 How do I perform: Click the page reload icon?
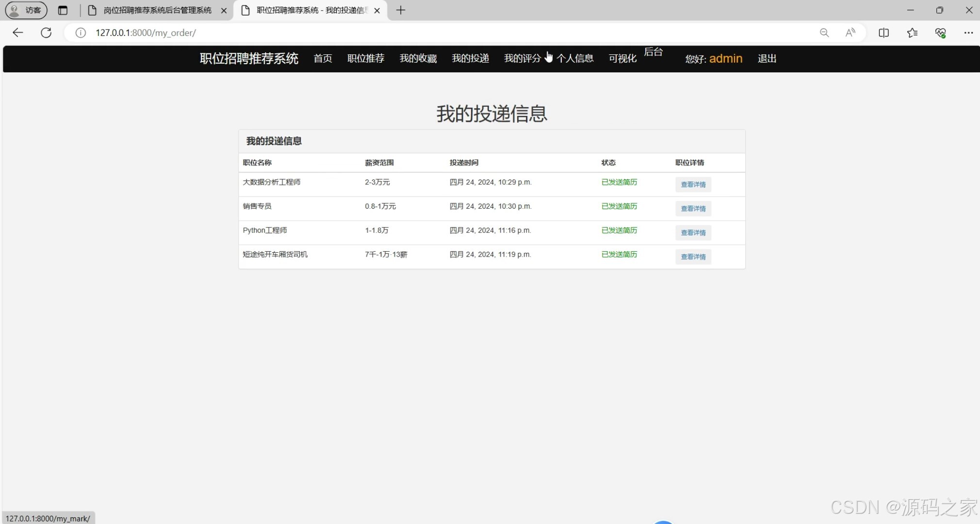[46, 33]
